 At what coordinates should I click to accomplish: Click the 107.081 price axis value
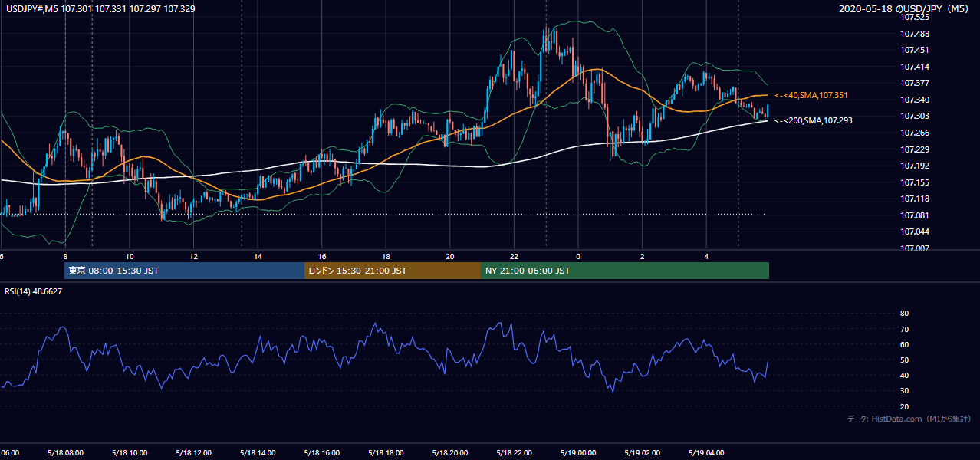(x=916, y=215)
